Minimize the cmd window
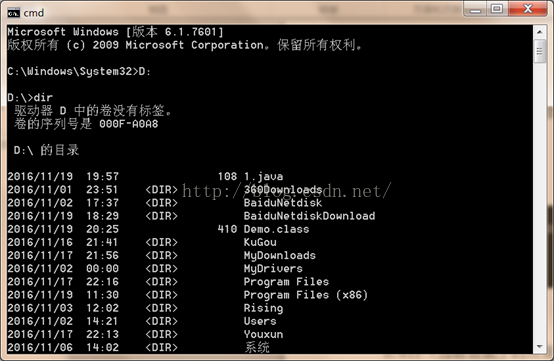 coord(475,9)
